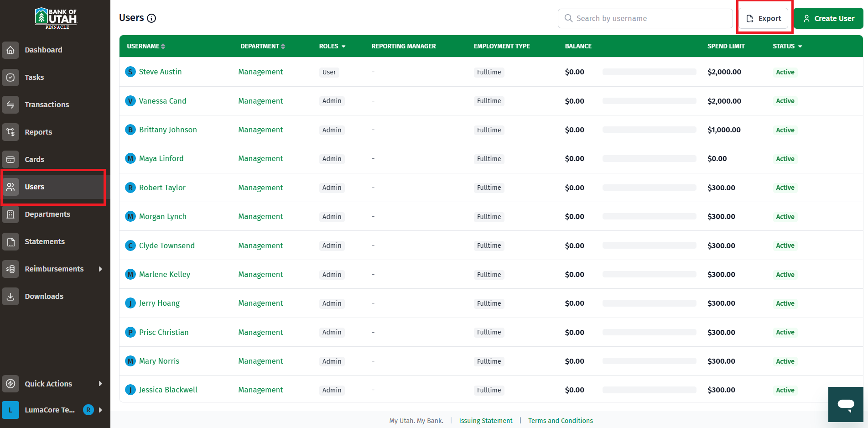Open Statements from the sidebar
Screen dimensions: 868x428
45,242
